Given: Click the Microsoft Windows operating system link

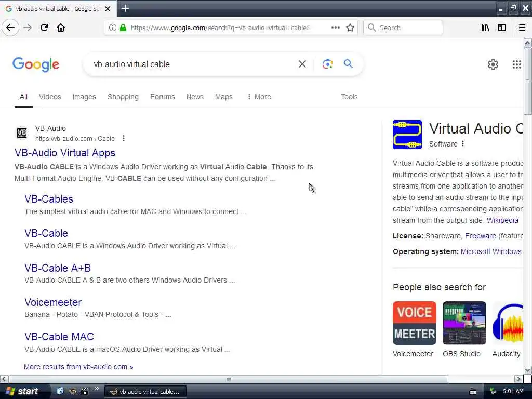Looking at the screenshot, I should pyautogui.click(x=491, y=251).
